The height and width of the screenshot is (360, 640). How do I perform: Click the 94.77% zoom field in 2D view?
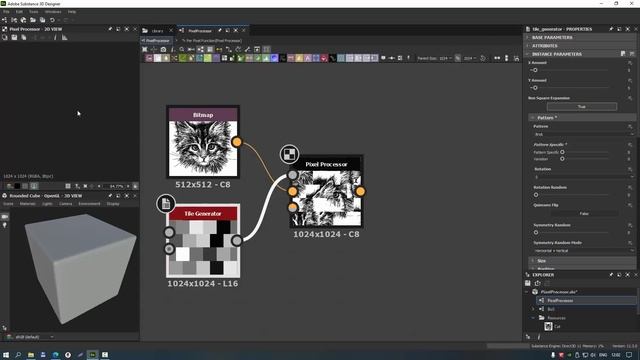point(116,186)
